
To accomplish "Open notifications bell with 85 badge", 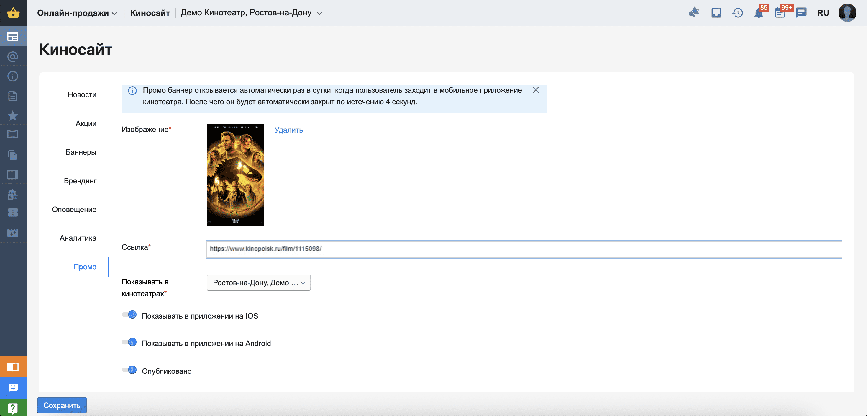I will [759, 12].
